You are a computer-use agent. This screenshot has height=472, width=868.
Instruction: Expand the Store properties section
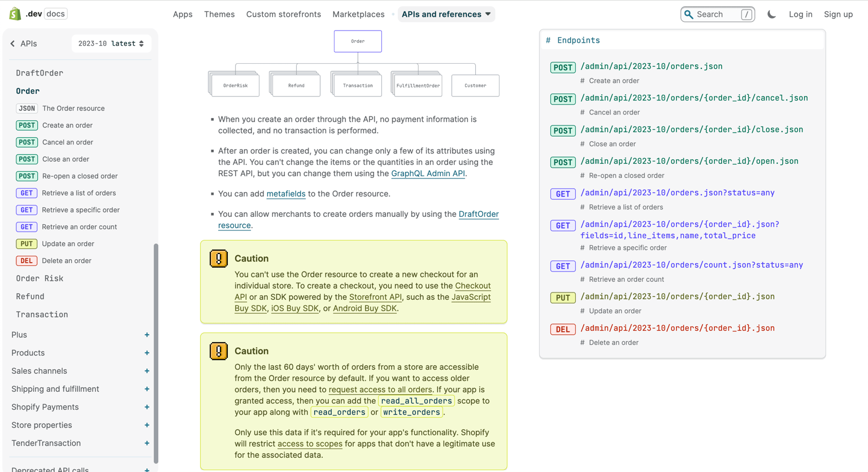[x=147, y=425]
